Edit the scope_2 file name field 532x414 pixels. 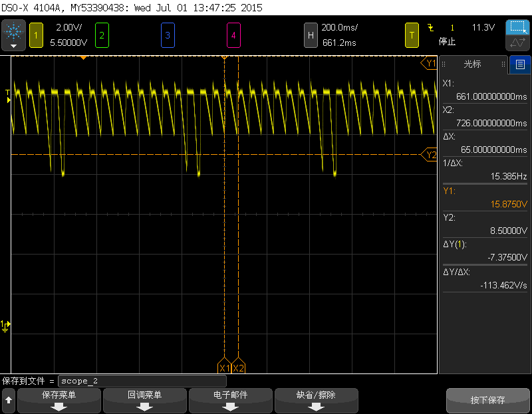(x=142, y=381)
